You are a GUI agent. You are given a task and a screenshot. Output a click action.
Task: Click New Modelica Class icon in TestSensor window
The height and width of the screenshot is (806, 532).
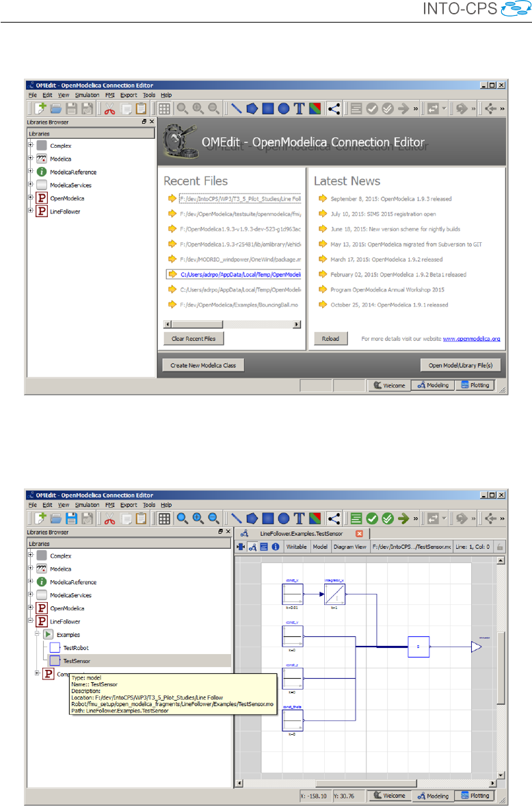click(40, 519)
